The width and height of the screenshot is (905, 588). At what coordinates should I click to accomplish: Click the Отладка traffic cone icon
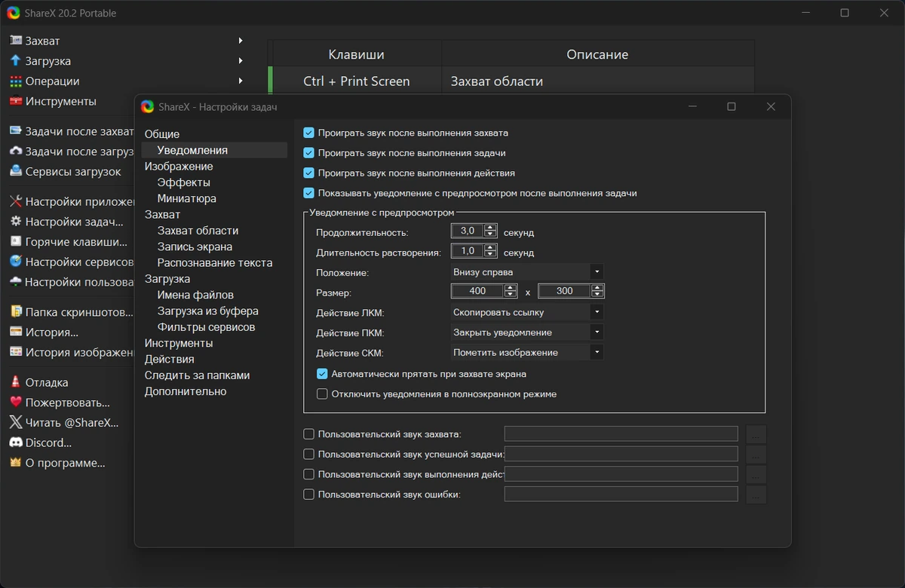pyautogui.click(x=15, y=382)
